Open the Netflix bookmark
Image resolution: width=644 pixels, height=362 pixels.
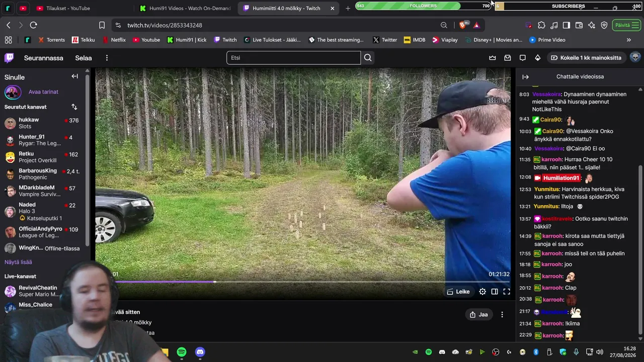tap(114, 40)
